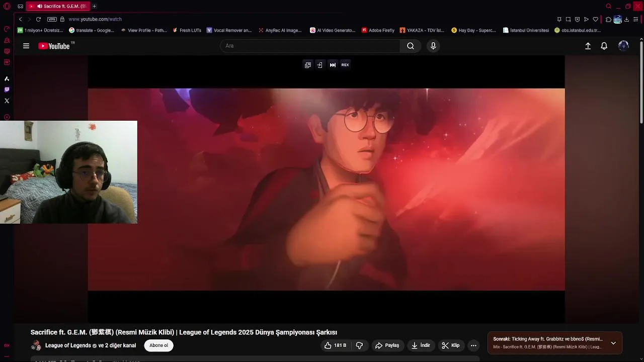Open the League of Legends channel avatar
The width and height of the screenshot is (644, 362).
coord(36,345)
